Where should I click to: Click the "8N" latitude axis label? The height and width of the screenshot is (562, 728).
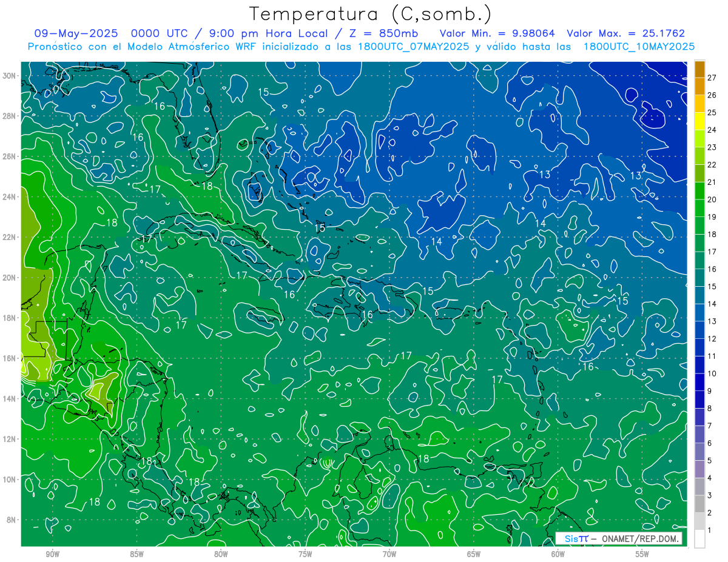tap(12, 520)
